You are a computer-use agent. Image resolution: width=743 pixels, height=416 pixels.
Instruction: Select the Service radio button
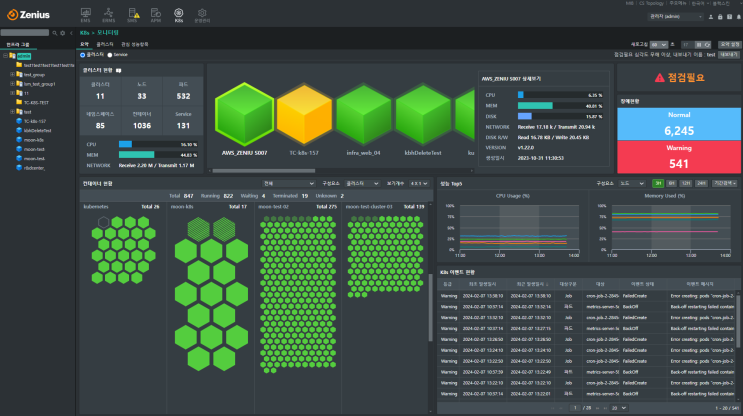[x=112, y=54]
